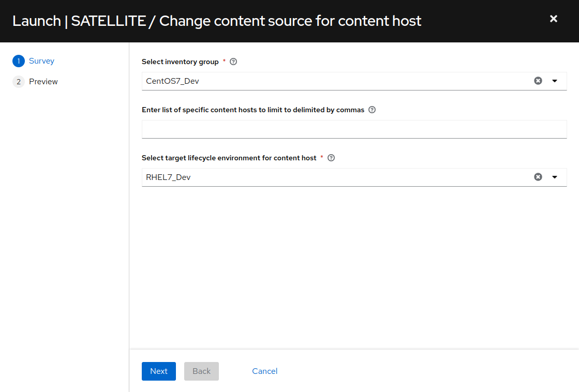Image resolution: width=579 pixels, height=392 pixels.
Task: Close the Launch dialog with the X
Action: tap(554, 19)
